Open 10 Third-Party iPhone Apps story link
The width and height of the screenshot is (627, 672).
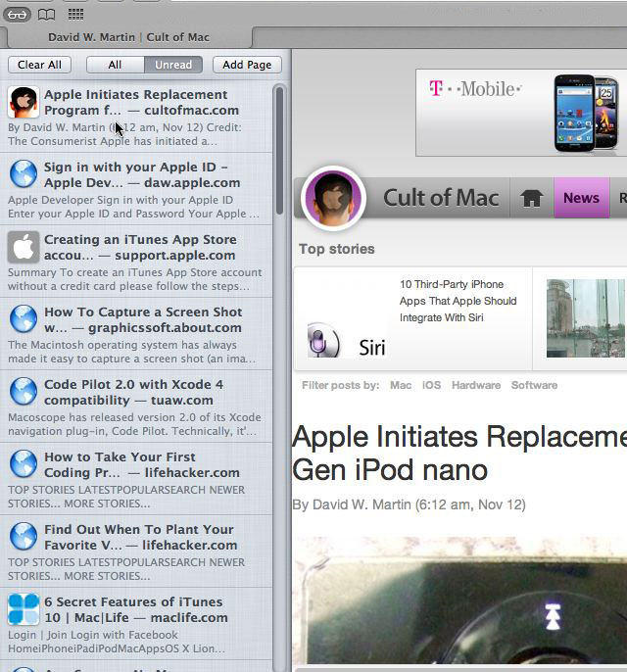[x=458, y=301]
